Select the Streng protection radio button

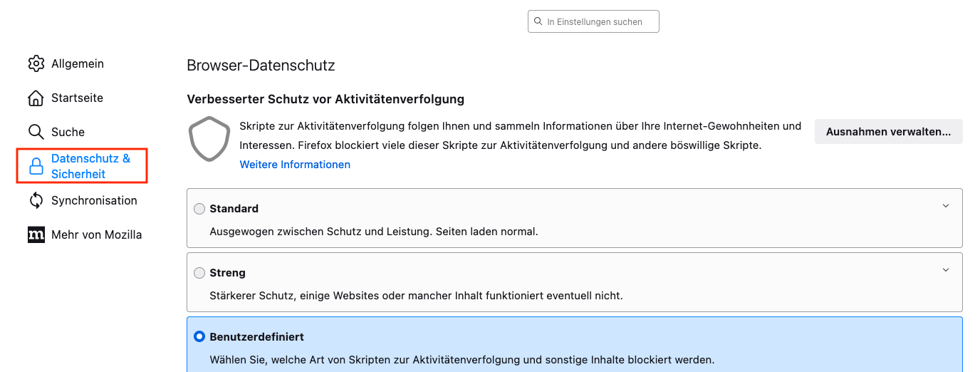click(199, 273)
